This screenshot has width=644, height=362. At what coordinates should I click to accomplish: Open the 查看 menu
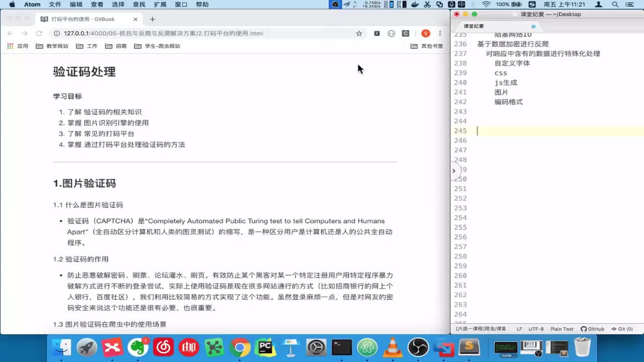point(97,5)
